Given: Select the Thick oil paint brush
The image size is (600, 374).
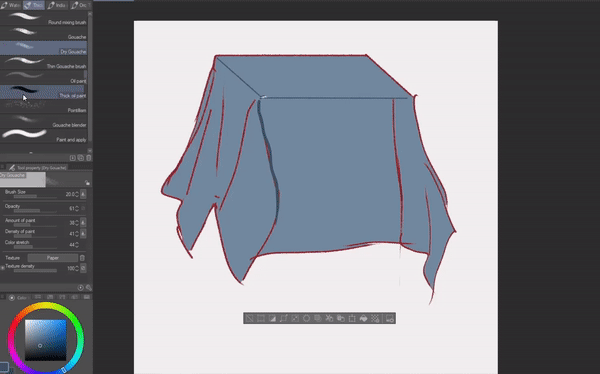Looking at the screenshot, I should (43, 92).
